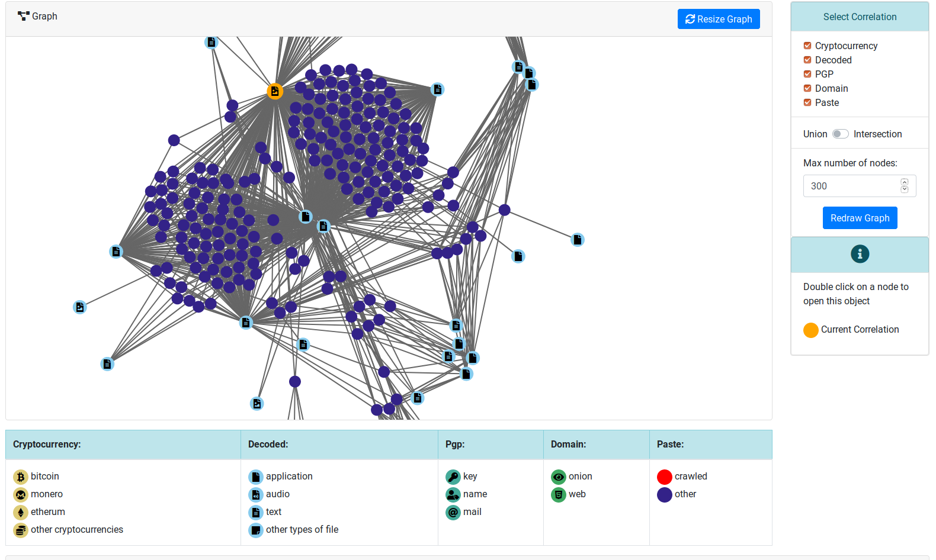Uncheck the Domain correlation checkbox
The width and height of the screenshot is (936, 560).
(x=807, y=88)
